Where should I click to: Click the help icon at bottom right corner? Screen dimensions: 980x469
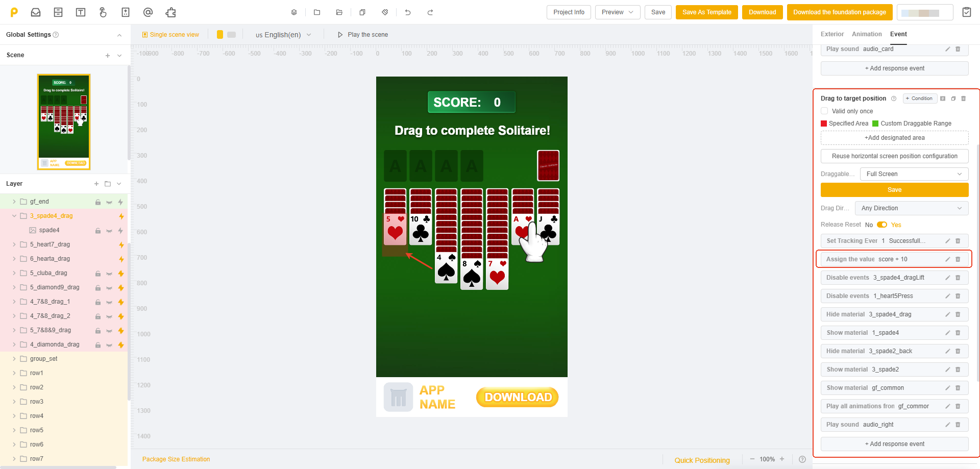click(802, 459)
